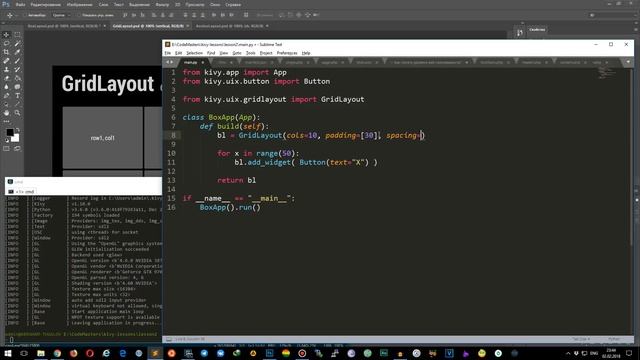Viewport: 640px width, 360px height.
Task: Open Photoshop Фильтр menu
Action: 162,4
